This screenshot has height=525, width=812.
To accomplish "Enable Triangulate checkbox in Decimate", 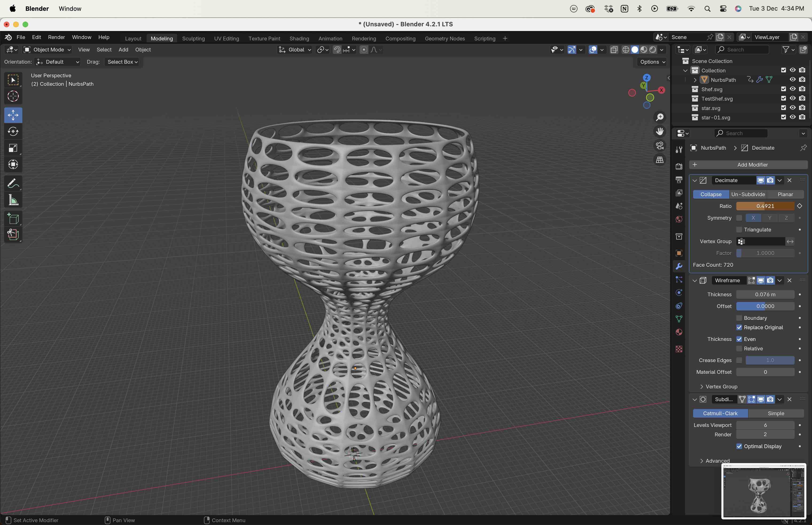I will pos(739,230).
